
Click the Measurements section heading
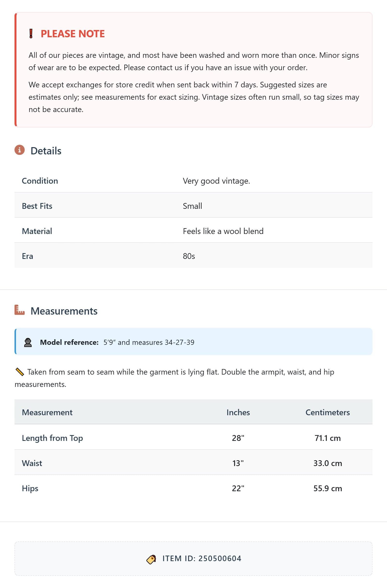pos(64,311)
